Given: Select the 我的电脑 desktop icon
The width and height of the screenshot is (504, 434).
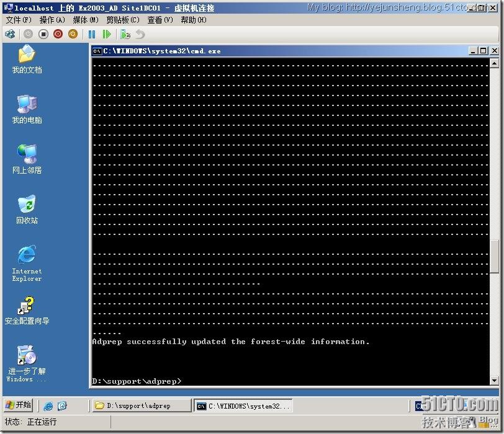Looking at the screenshot, I should point(27,110).
